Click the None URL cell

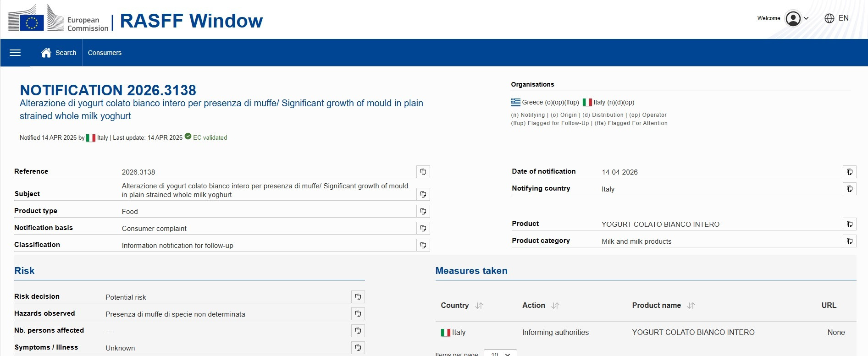tap(836, 333)
